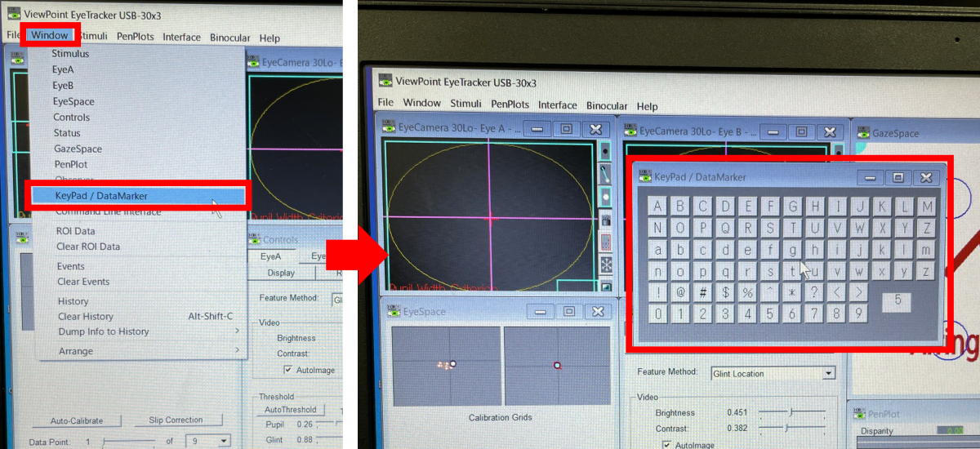This screenshot has height=449, width=980.
Task: Select the diagonal line tool in Eye A toolbar
Action: point(605,174)
